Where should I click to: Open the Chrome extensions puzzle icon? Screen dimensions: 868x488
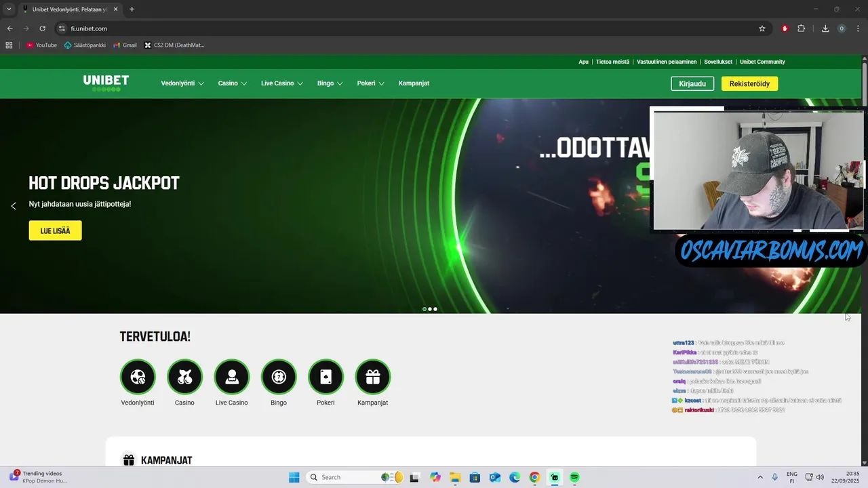point(801,28)
